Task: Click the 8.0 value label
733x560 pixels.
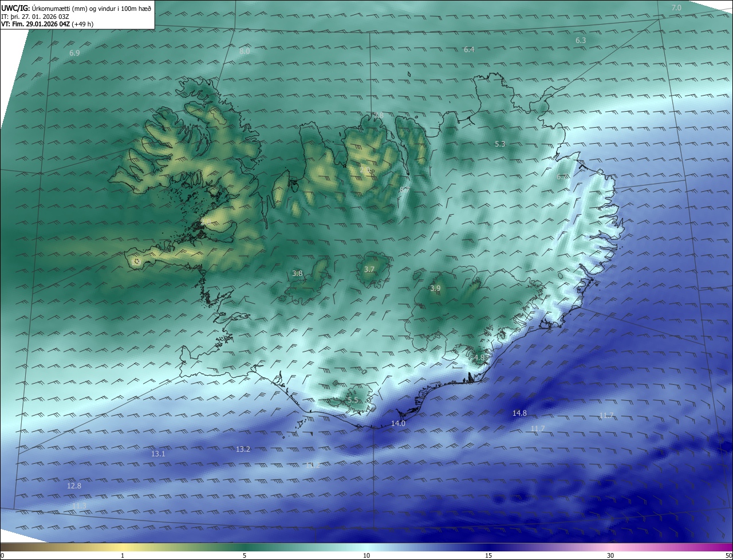Action: tap(245, 51)
